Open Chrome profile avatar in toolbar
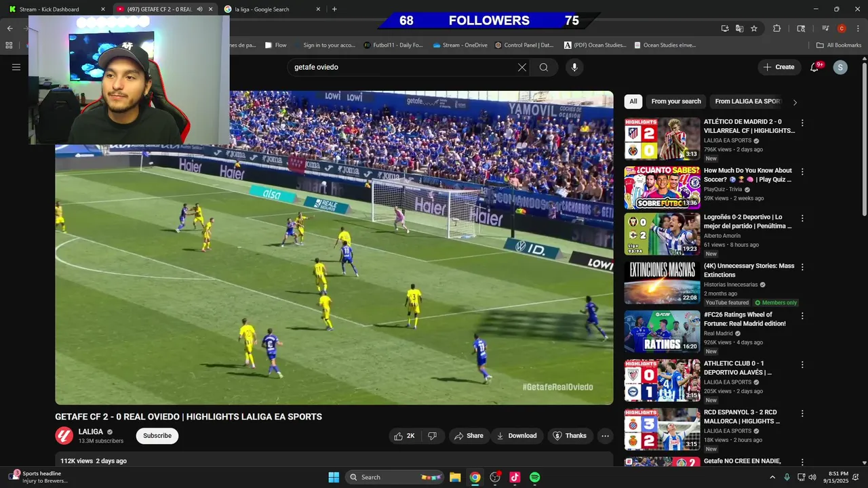The width and height of the screenshot is (868, 488). [842, 28]
